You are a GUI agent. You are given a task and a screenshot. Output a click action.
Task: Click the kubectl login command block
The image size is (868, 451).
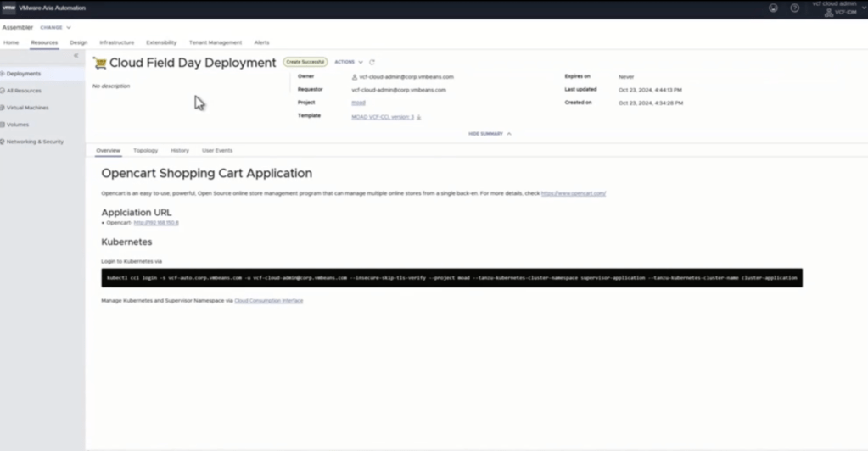click(451, 277)
